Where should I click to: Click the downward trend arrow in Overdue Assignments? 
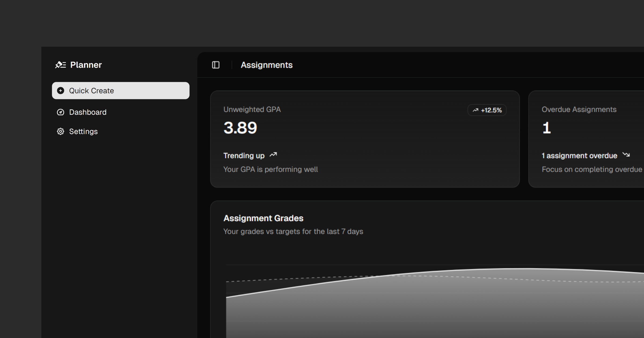click(626, 155)
